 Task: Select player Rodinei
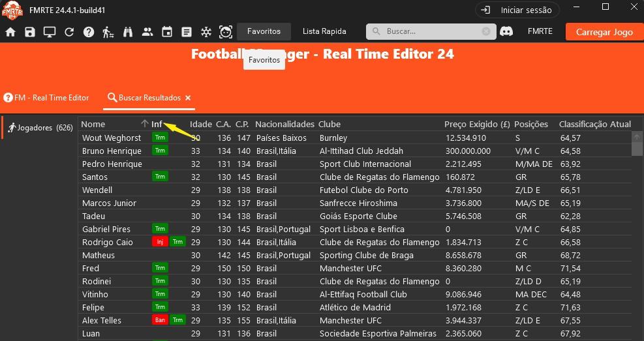pyautogui.click(x=97, y=282)
